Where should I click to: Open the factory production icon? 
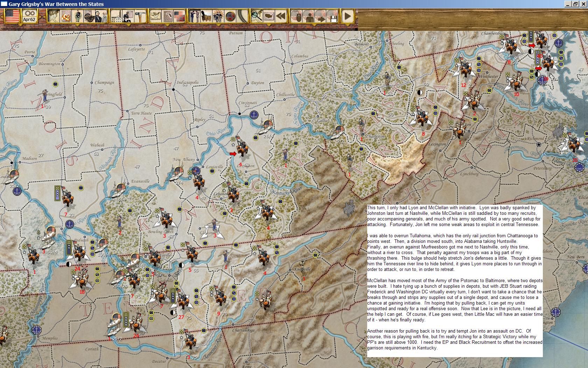116,16
